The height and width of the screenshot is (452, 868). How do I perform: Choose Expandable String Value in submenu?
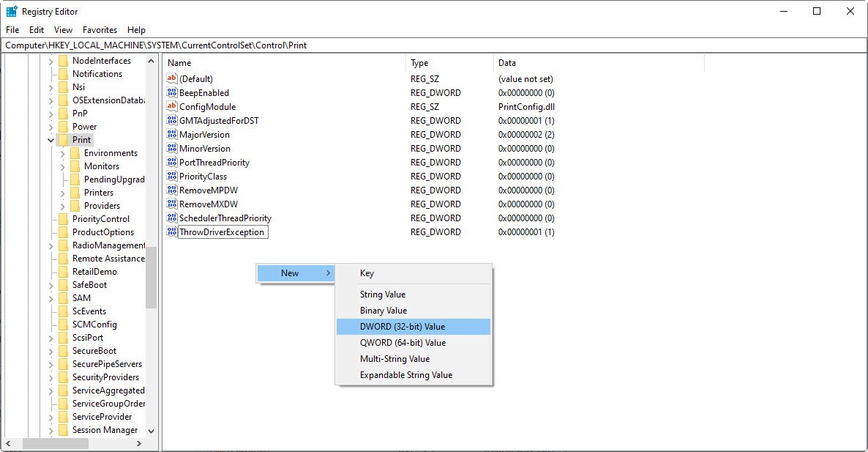[x=414, y=375]
